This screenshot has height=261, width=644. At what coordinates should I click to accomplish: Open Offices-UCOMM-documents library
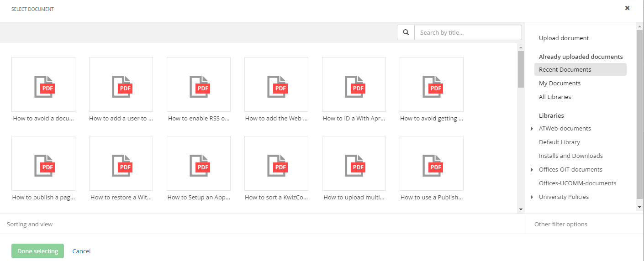tap(578, 183)
